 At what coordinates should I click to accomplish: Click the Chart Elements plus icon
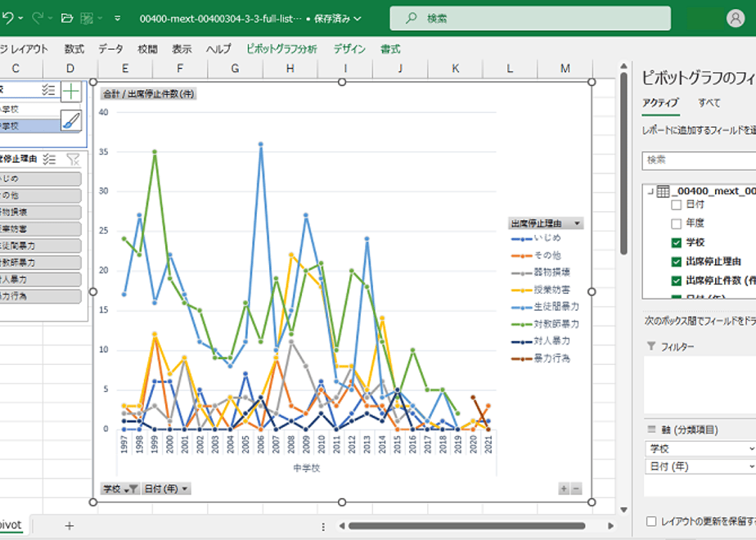pos(71,91)
